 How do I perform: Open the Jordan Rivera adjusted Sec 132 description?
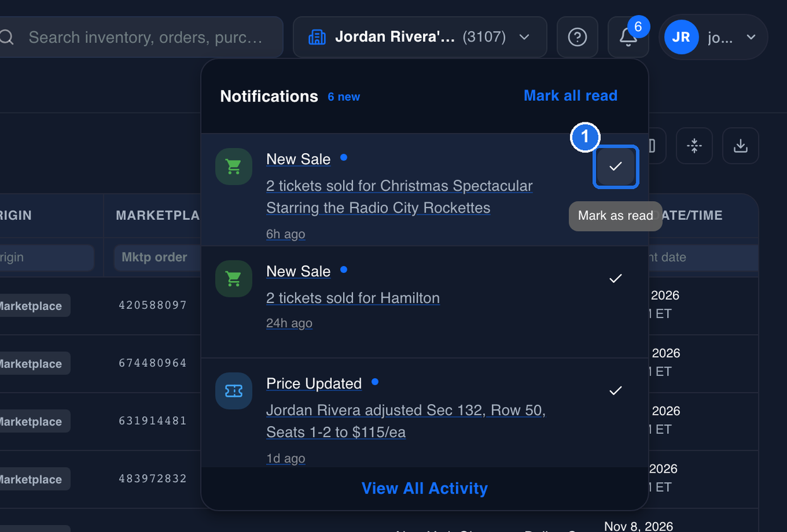405,421
